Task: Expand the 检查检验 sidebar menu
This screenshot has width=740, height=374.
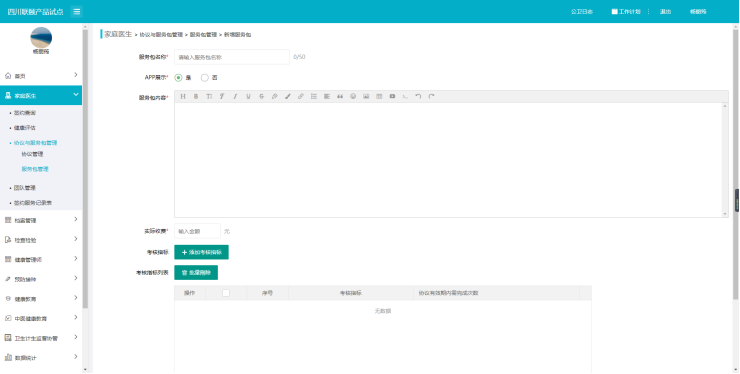Action: pyautogui.click(x=41, y=240)
